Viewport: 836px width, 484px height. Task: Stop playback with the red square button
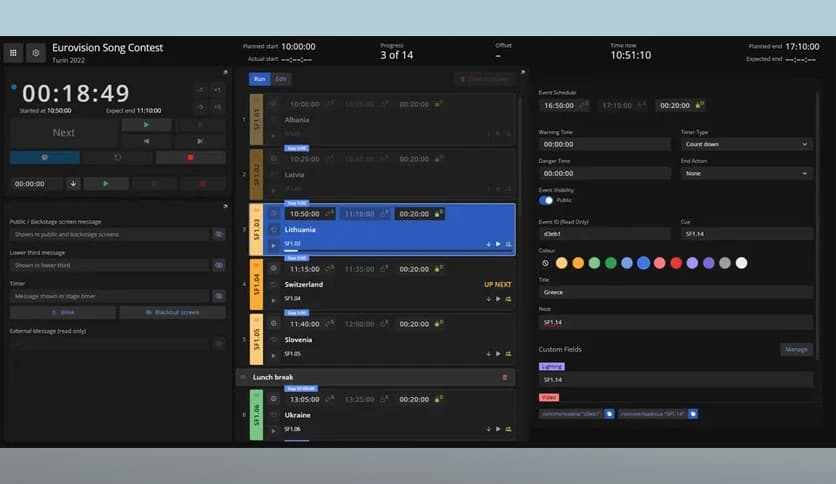click(x=190, y=157)
